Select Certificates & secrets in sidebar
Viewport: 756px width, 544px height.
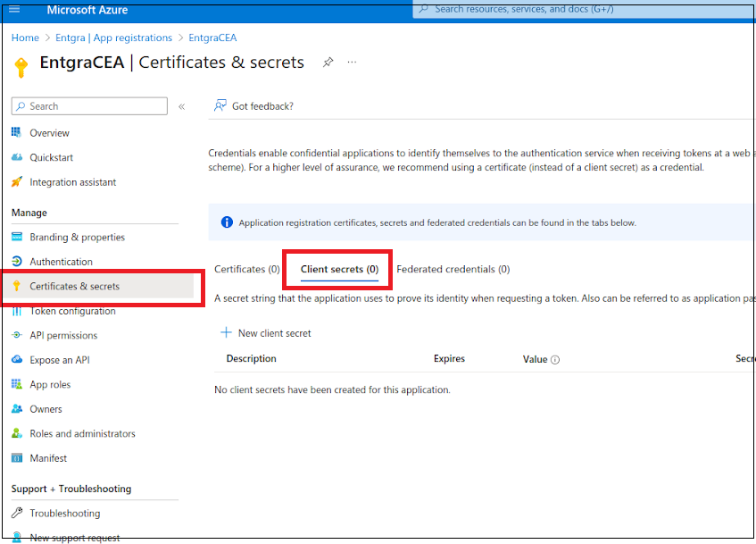click(x=98, y=286)
